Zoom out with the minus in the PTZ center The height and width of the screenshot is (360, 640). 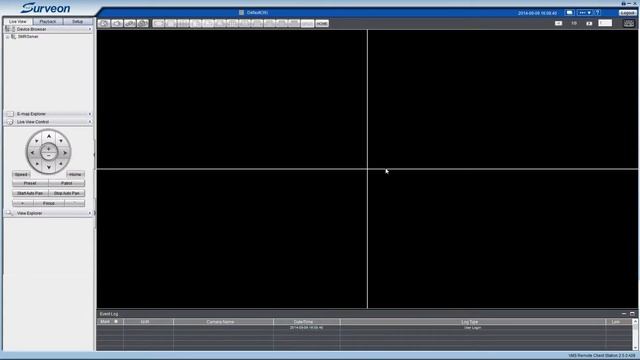49,156
